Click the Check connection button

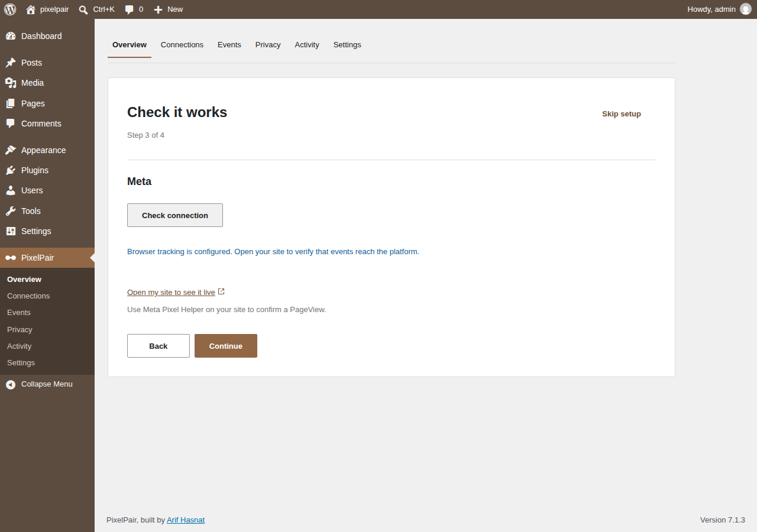click(x=175, y=215)
